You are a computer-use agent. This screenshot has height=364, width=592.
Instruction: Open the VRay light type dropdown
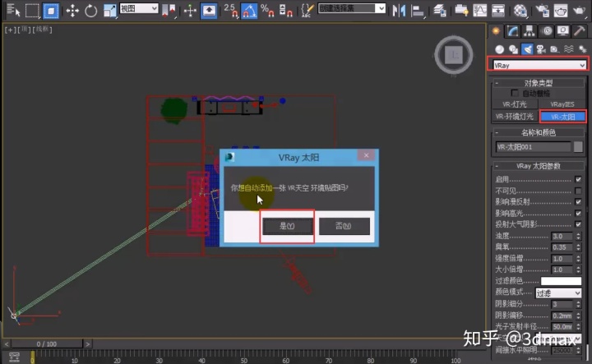tap(539, 65)
